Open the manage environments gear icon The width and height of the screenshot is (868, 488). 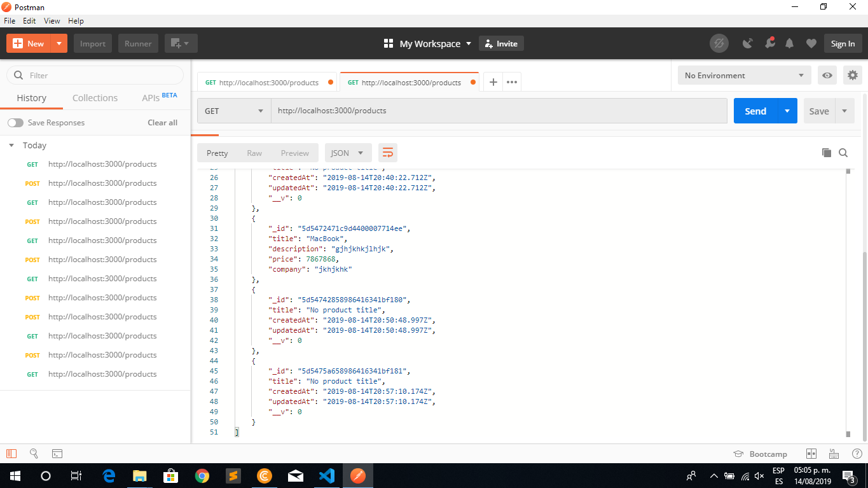852,75
